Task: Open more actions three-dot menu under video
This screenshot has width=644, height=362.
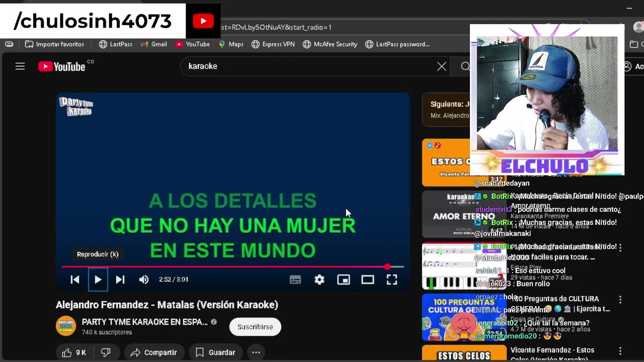Action: (256, 352)
